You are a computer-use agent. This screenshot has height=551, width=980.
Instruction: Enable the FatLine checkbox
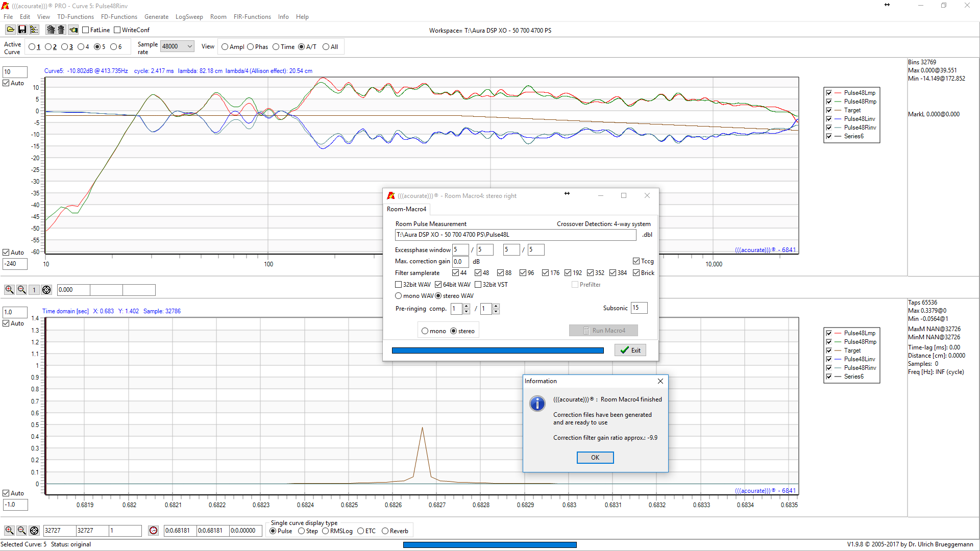86,30
